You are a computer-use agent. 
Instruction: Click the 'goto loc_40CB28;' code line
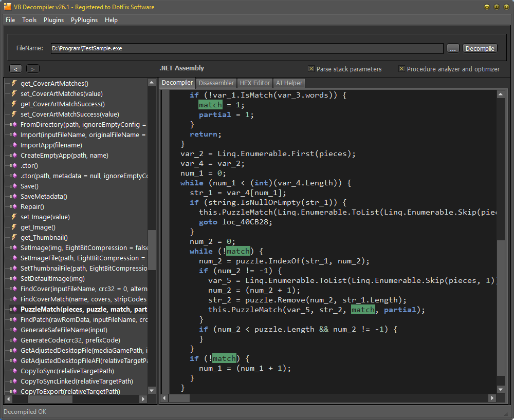(236, 222)
